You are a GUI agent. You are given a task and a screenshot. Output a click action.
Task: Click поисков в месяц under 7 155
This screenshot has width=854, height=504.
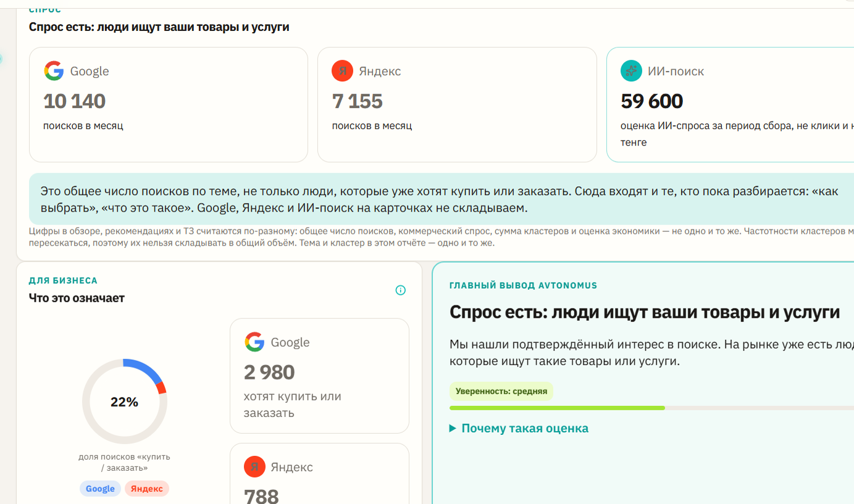pyautogui.click(x=372, y=126)
